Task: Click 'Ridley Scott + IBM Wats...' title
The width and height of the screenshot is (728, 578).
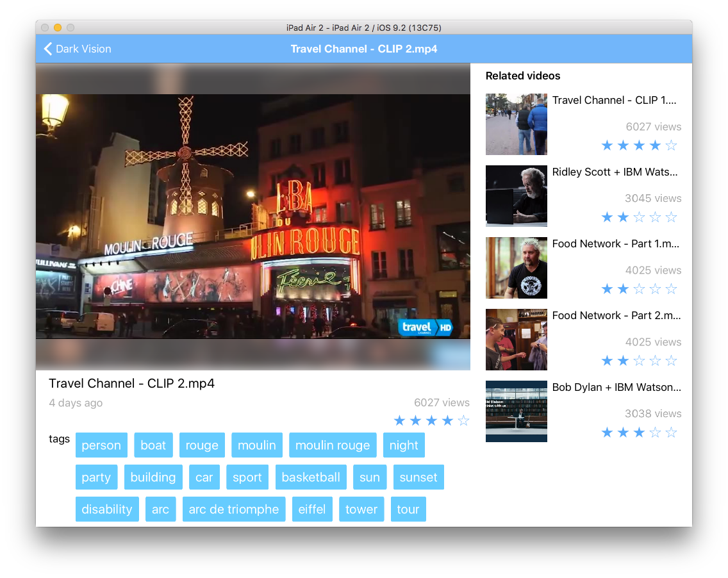Action: click(x=615, y=172)
